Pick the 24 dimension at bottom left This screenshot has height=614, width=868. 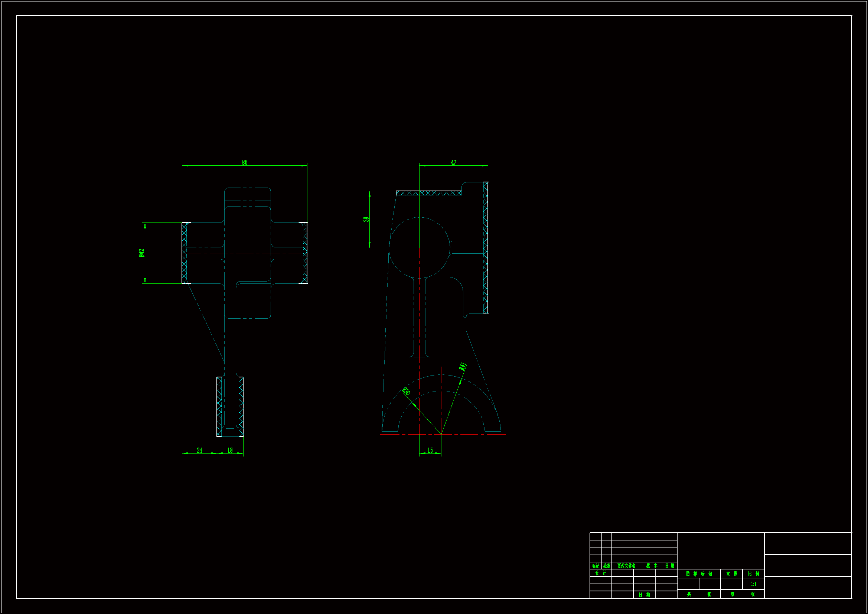(x=199, y=450)
